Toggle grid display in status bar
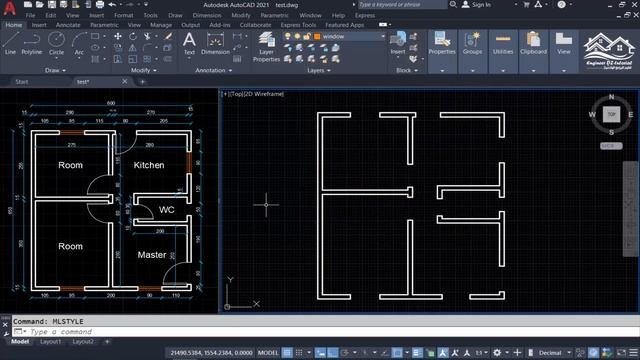 click(x=287, y=353)
